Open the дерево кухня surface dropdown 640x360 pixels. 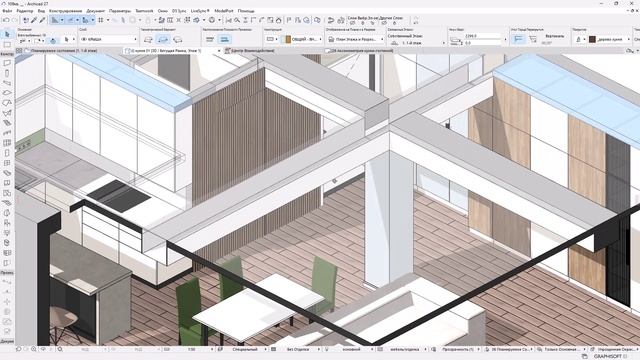point(609,39)
